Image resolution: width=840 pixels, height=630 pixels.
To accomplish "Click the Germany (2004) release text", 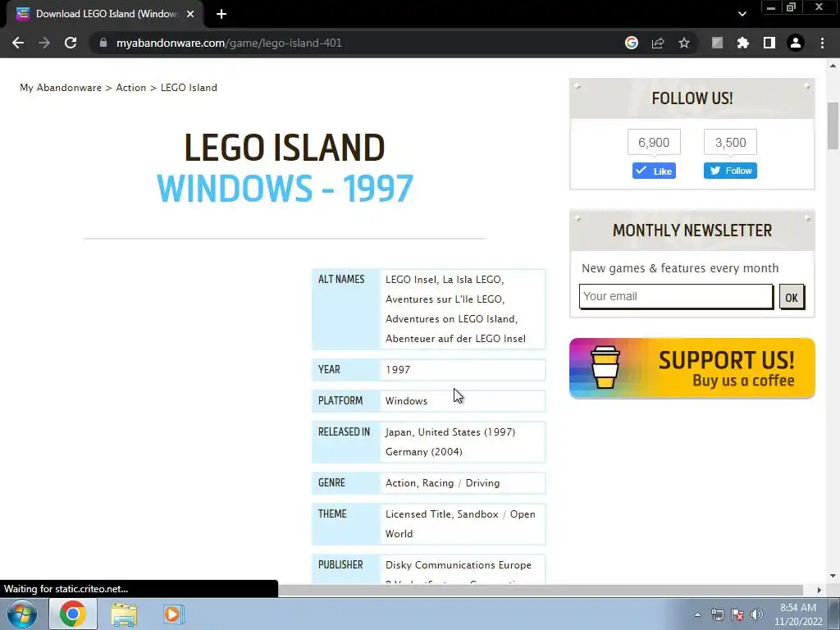I will pos(424,452).
